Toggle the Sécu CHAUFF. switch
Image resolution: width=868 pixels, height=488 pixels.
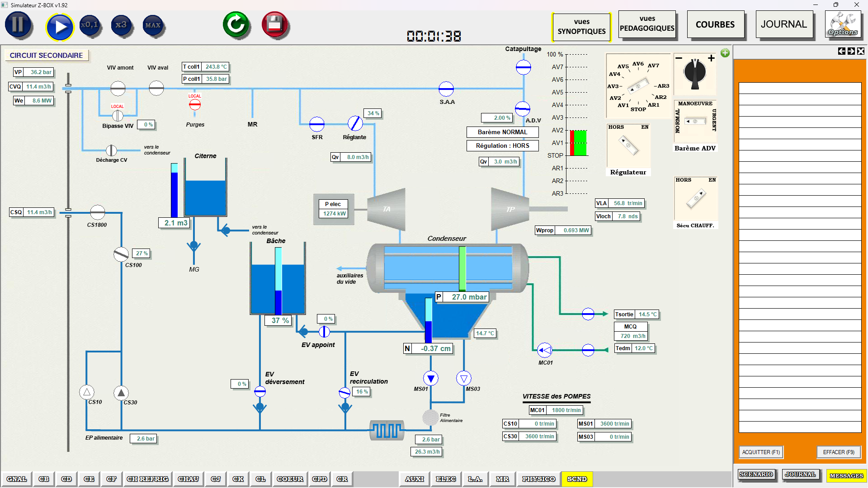[696, 199]
